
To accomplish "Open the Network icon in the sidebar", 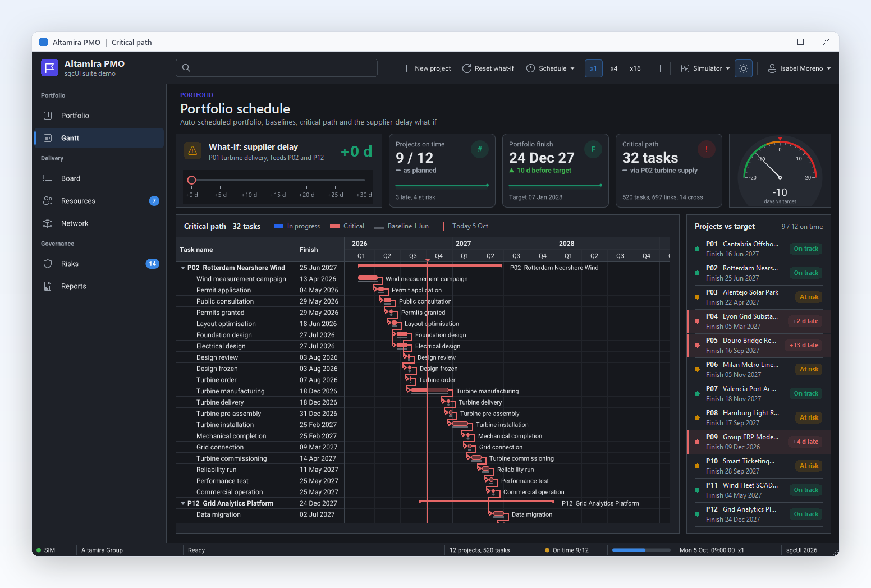I will click(48, 223).
